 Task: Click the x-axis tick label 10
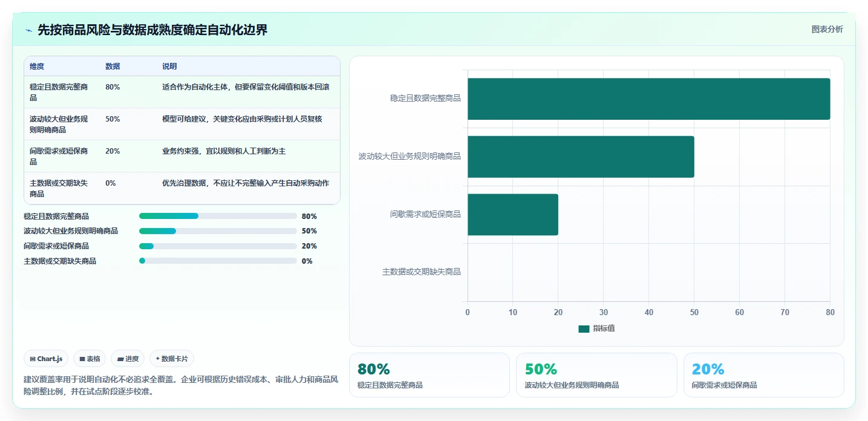tap(513, 312)
